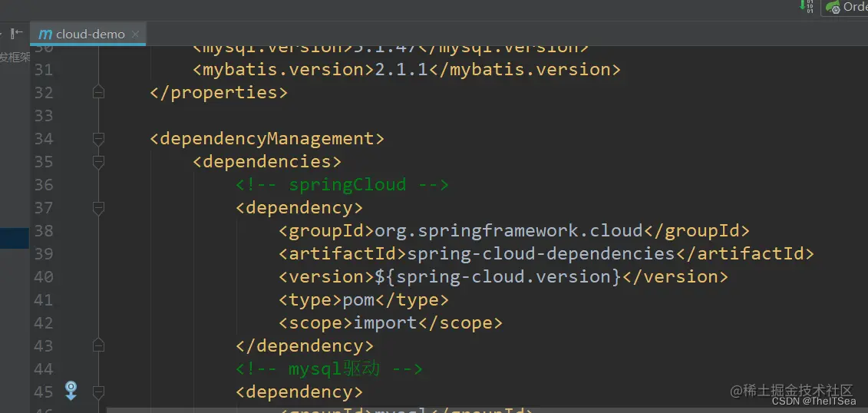This screenshot has height=413, width=868.
Task: Click the pom type value
Action: pyautogui.click(x=358, y=301)
